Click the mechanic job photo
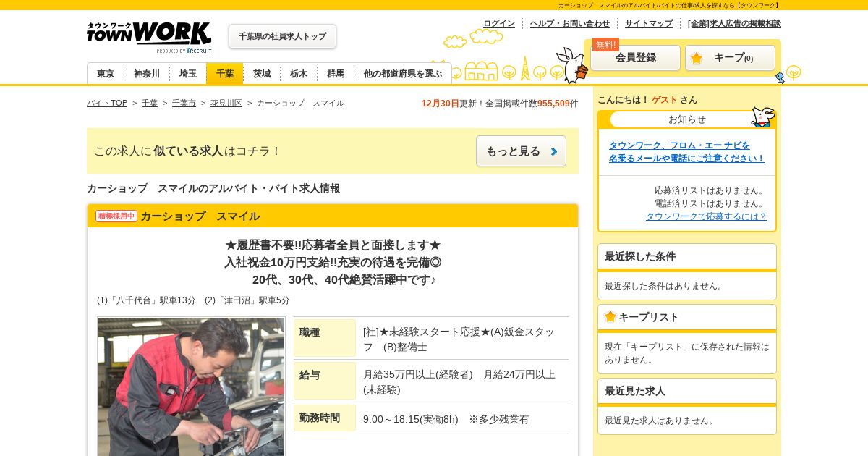This screenshot has height=456, width=868. (x=192, y=387)
